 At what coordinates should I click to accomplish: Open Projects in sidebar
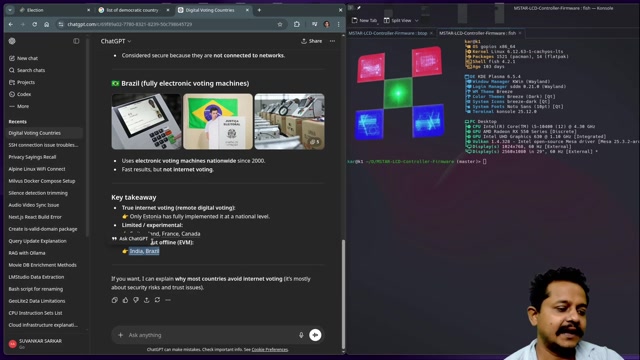coord(22,82)
